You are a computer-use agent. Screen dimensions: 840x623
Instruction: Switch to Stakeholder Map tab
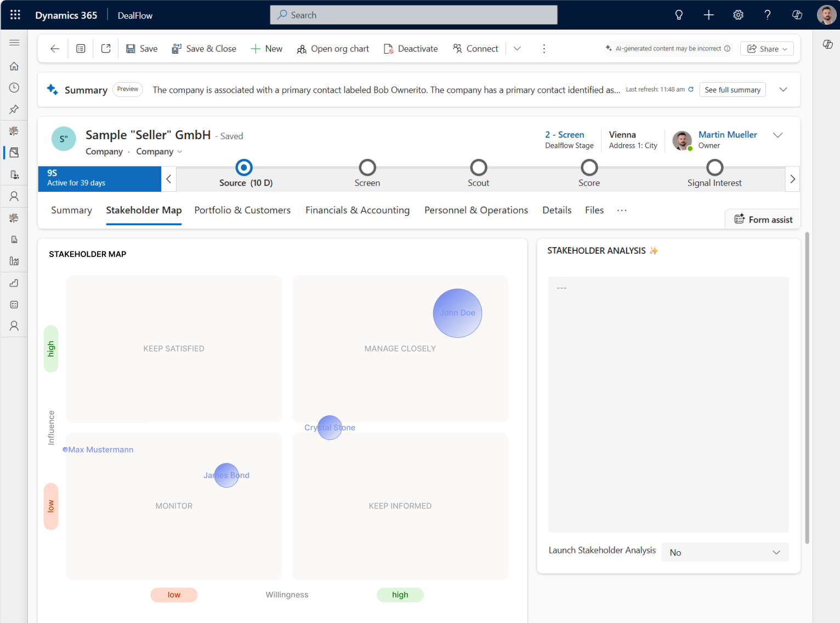click(x=144, y=210)
